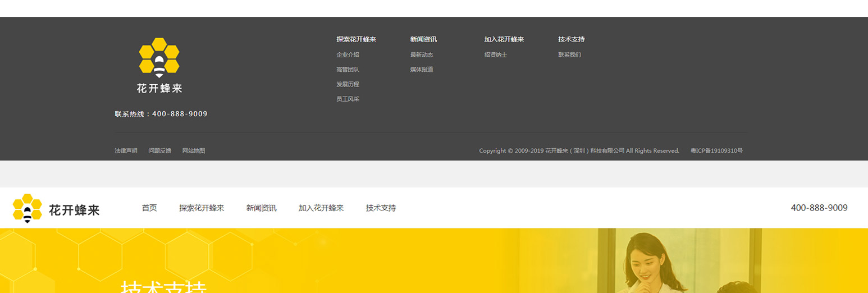The height and width of the screenshot is (293, 868).
Task: Open 招贤纳士 footer link
Action: coord(496,55)
